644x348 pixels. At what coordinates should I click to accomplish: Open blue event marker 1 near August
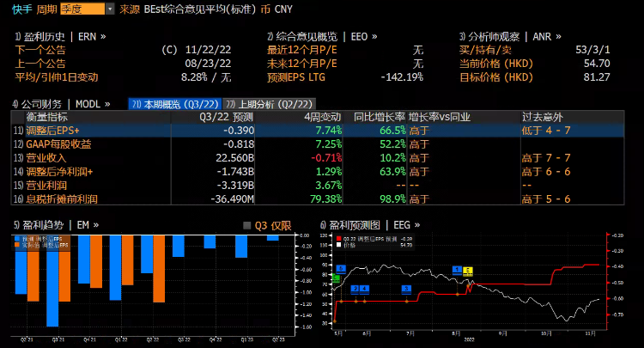click(x=457, y=270)
